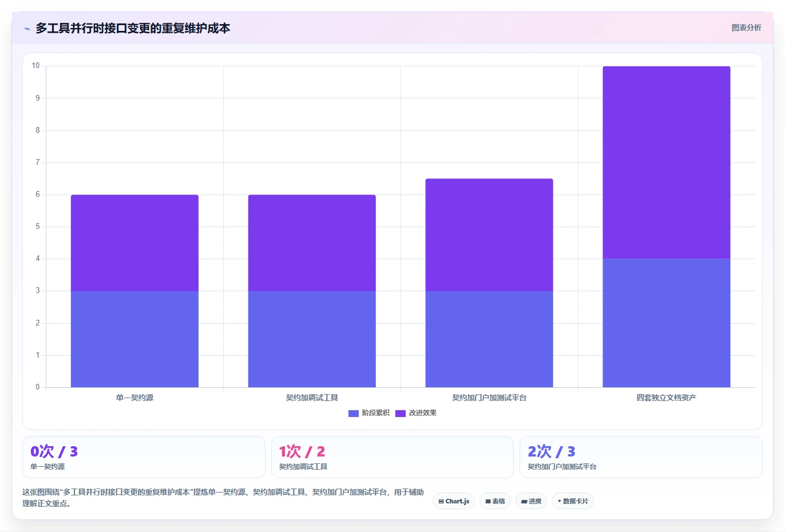This screenshot has width=785, height=532.
Task: Select the Chart.js tag chip
Action: [x=454, y=501]
